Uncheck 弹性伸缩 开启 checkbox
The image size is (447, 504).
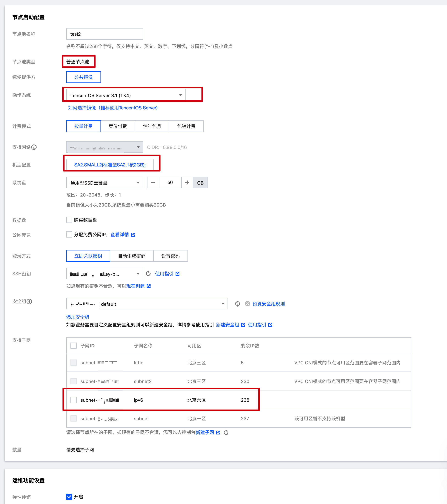point(69,497)
